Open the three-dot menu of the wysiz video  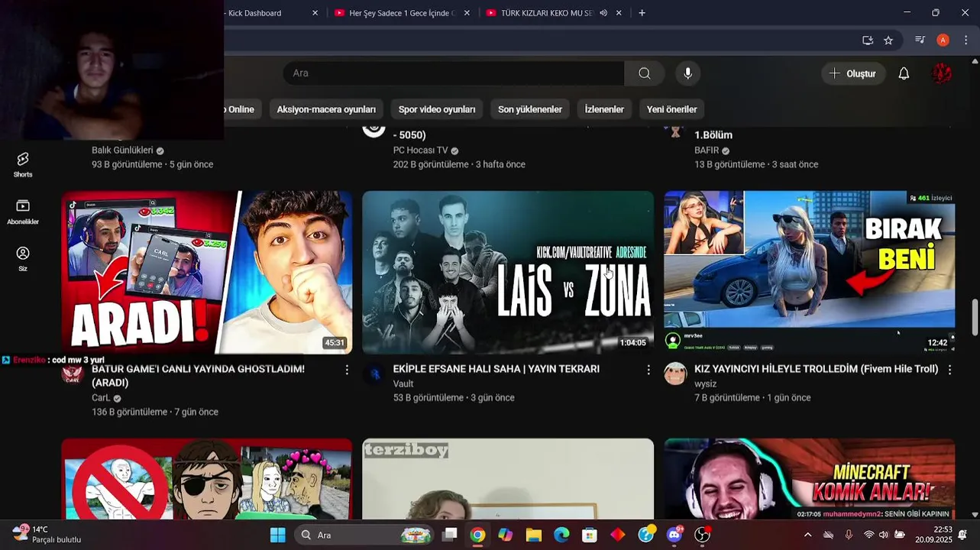coord(949,370)
